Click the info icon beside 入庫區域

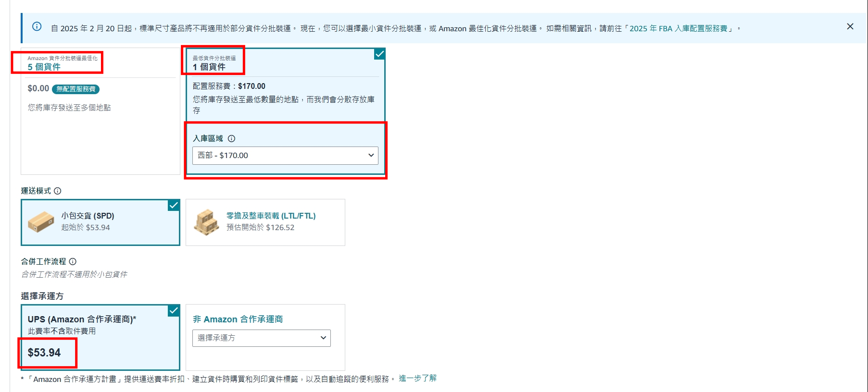tap(231, 138)
